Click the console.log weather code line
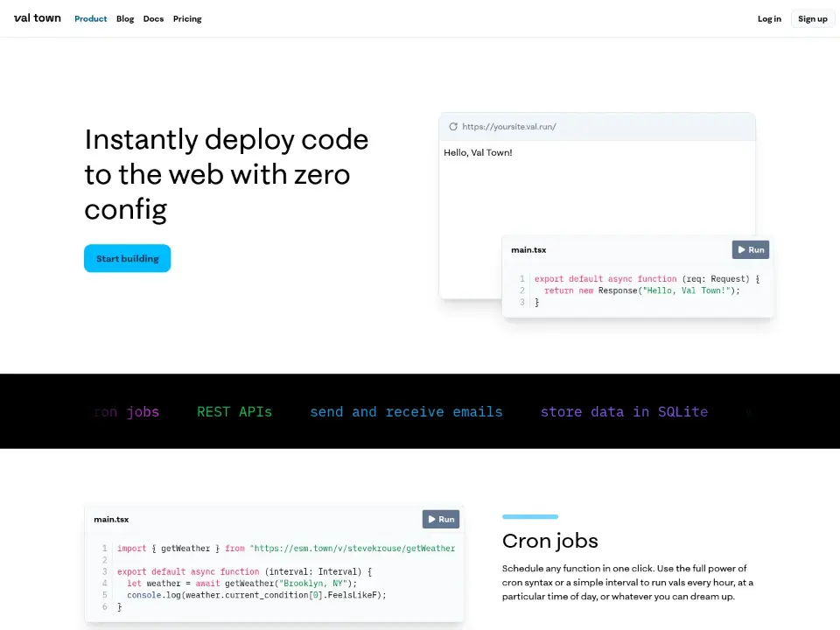The image size is (840, 630). tap(256, 595)
